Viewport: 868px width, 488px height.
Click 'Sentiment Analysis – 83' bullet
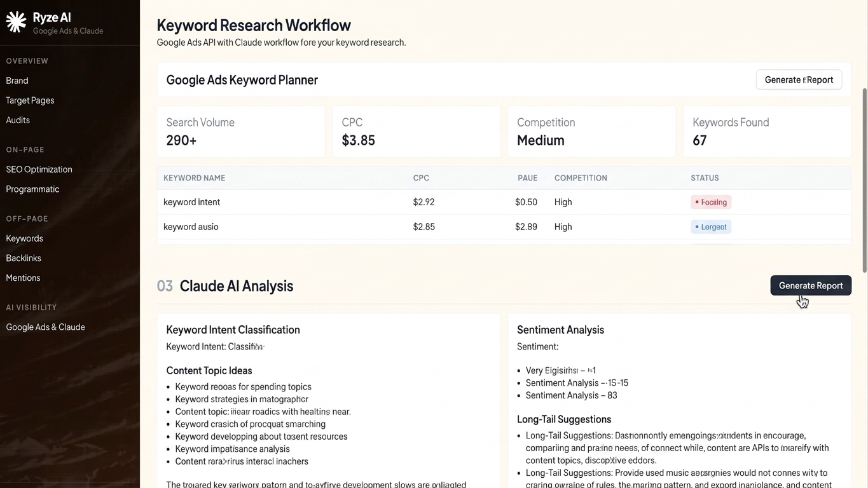[571, 395]
